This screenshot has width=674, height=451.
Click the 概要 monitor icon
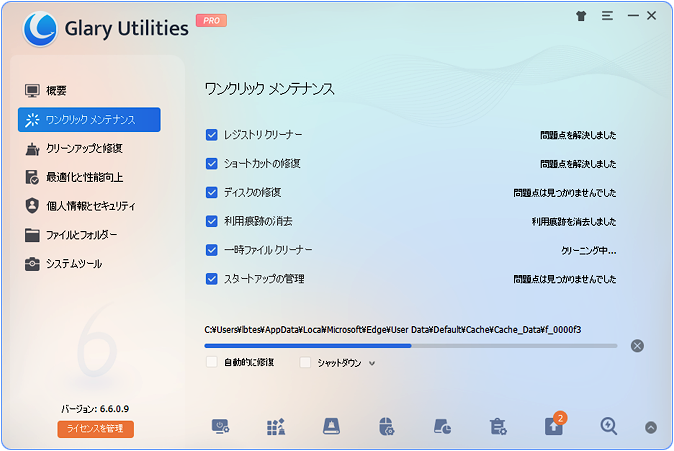[32, 91]
